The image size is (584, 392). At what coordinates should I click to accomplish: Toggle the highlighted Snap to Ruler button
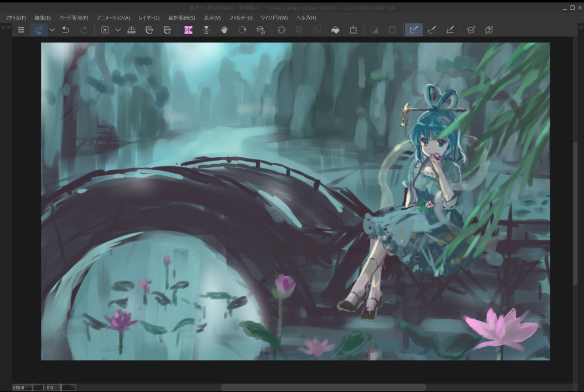tap(414, 30)
